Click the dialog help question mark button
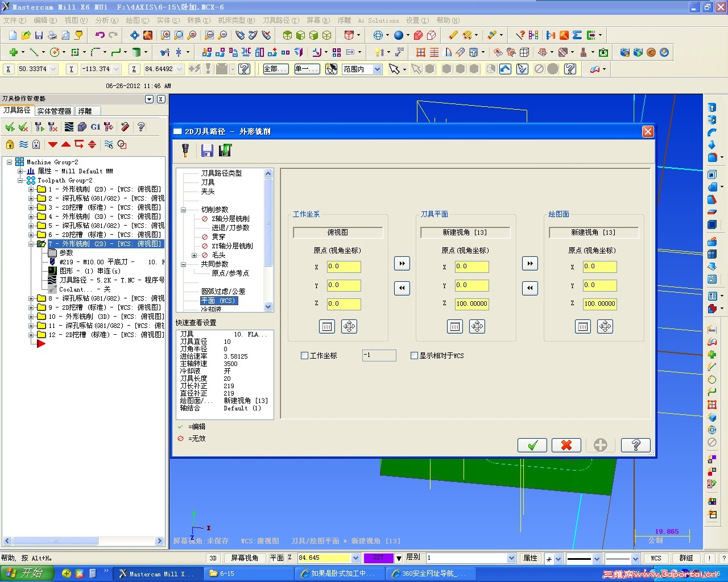Image resolution: width=728 pixels, height=582 pixels. point(636,445)
